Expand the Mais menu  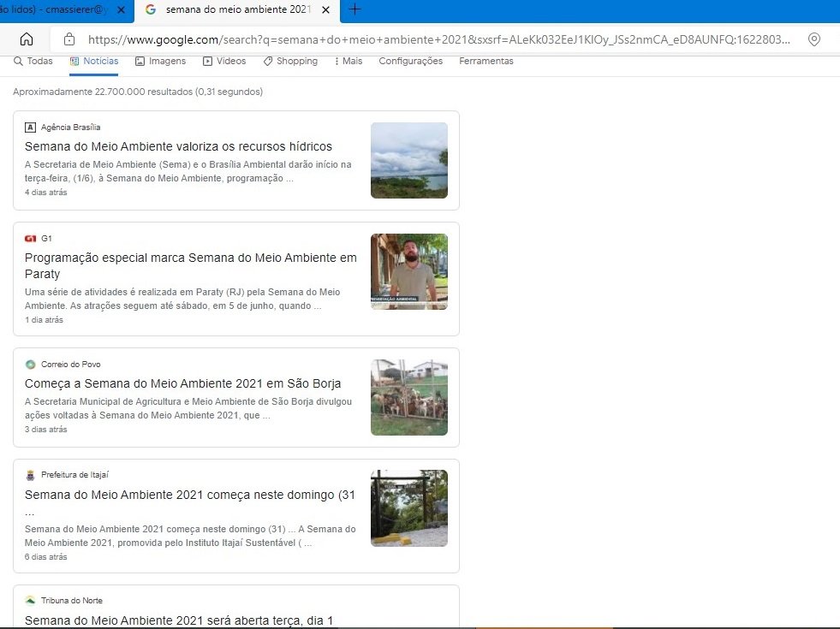[x=349, y=61]
